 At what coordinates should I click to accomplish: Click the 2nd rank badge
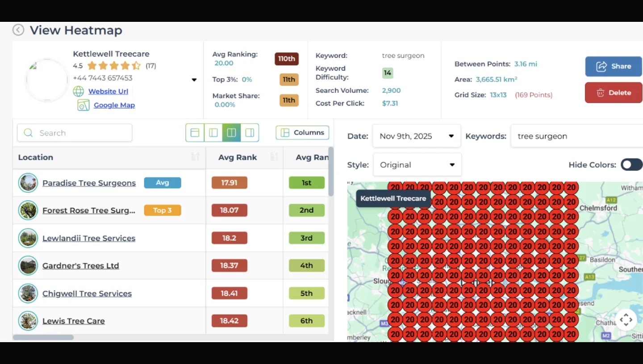tap(307, 211)
